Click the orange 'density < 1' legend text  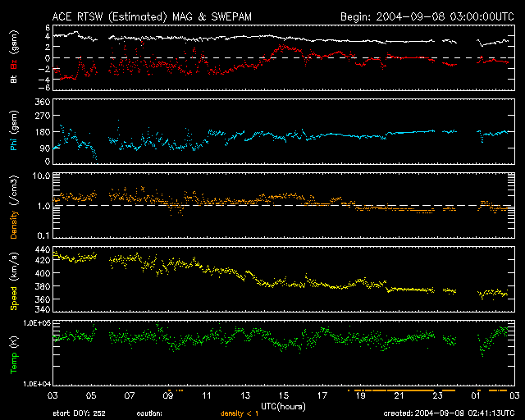click(240, 413)
